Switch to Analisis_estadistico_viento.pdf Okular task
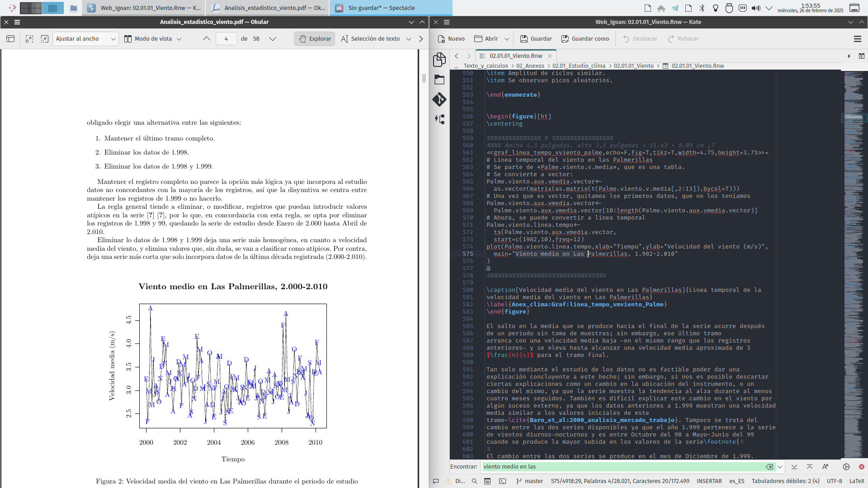Screen dimensions: 868x488 (x=268, y=8)
